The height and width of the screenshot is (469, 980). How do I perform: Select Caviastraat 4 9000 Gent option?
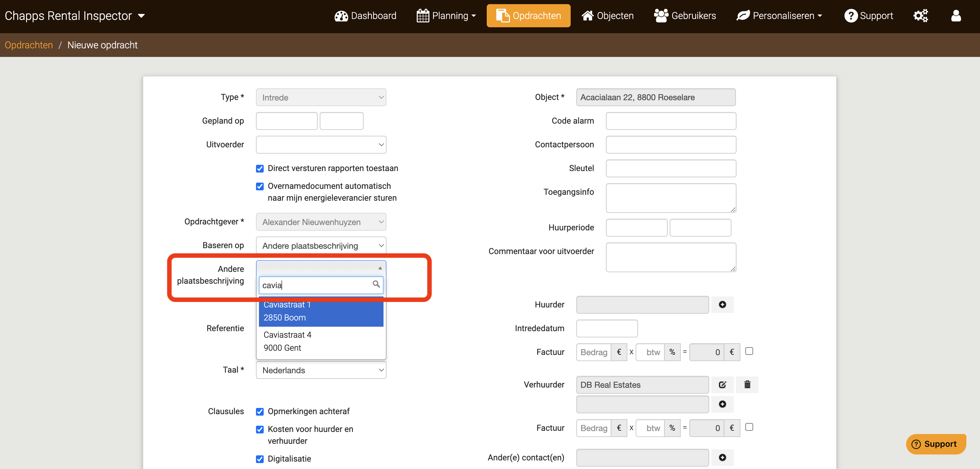click(x=321, y=341)
